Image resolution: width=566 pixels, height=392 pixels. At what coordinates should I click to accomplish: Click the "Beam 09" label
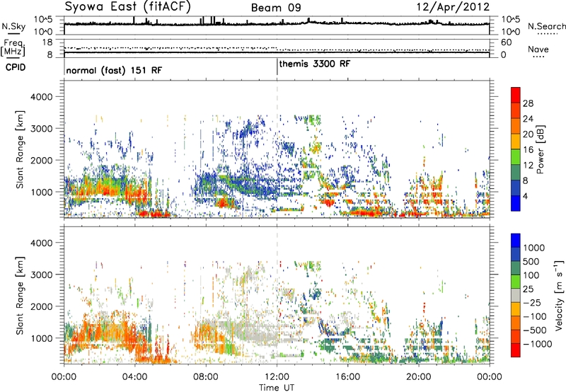tap(276, 8)
